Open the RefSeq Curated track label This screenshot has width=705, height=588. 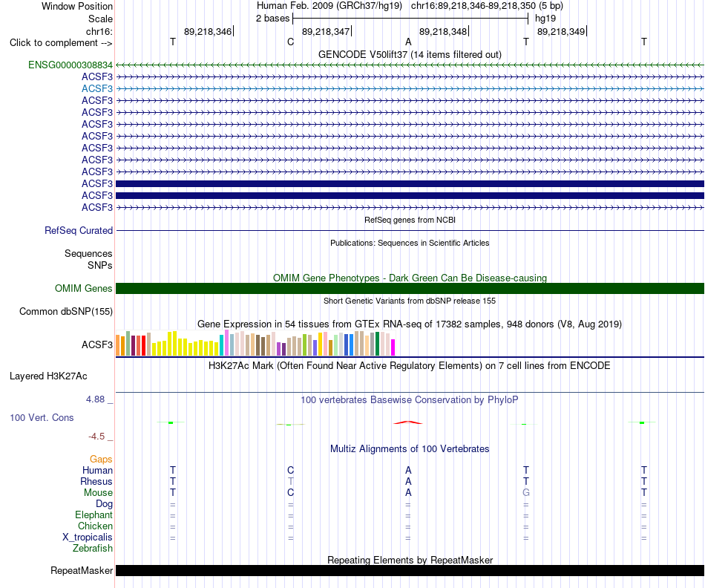[x=79, y=230]
